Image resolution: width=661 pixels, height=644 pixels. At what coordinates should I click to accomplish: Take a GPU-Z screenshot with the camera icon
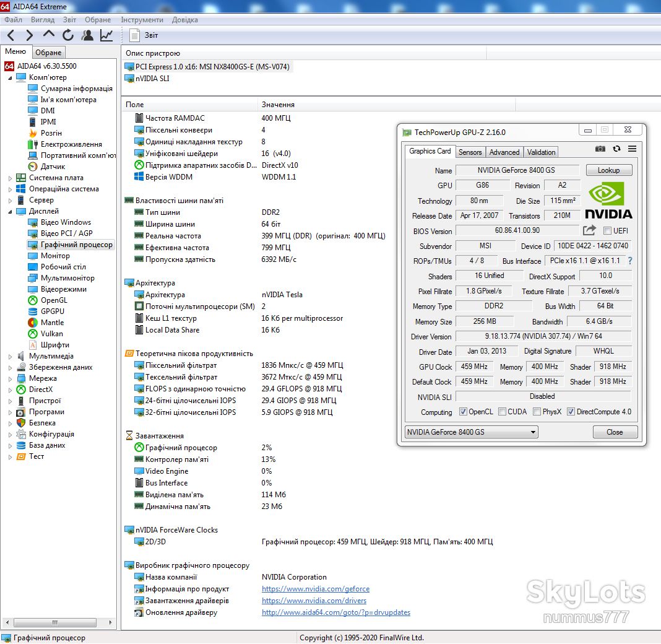600,149
